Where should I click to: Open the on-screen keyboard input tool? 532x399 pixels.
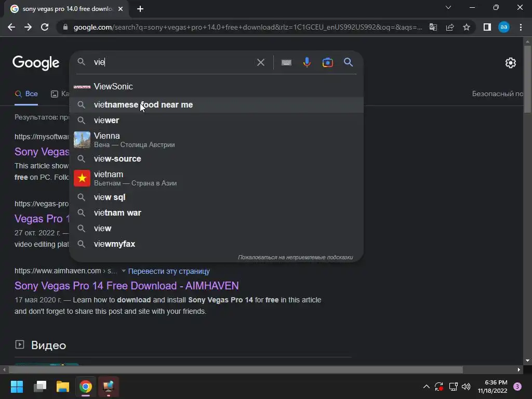[x=286, y=62]
